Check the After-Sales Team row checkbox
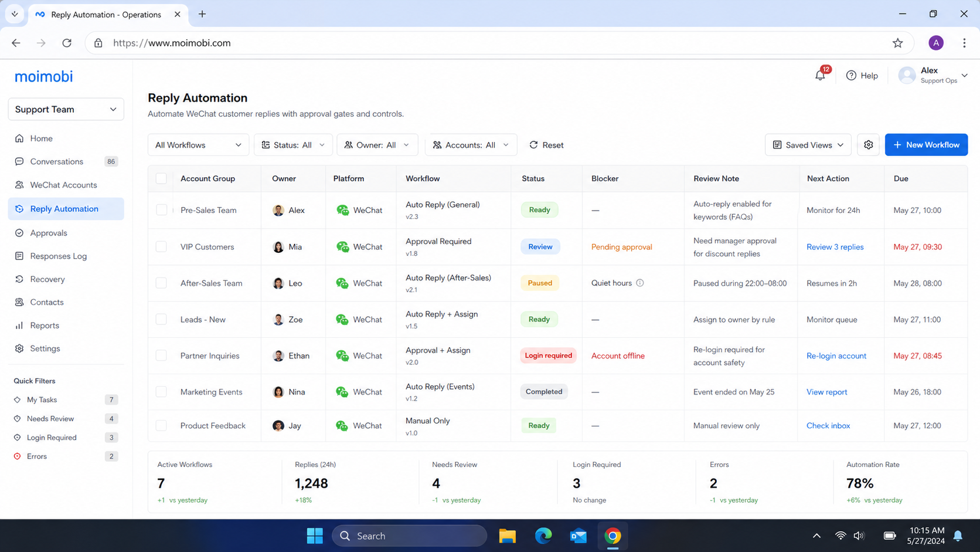The height and width of the screenshot is (552, 980). pyautogui.click(x=161, y=283)
